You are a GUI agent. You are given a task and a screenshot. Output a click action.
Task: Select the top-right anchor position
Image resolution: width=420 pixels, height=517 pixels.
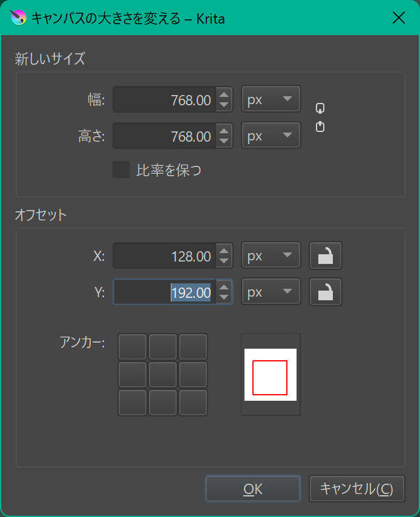pos(193,346)
